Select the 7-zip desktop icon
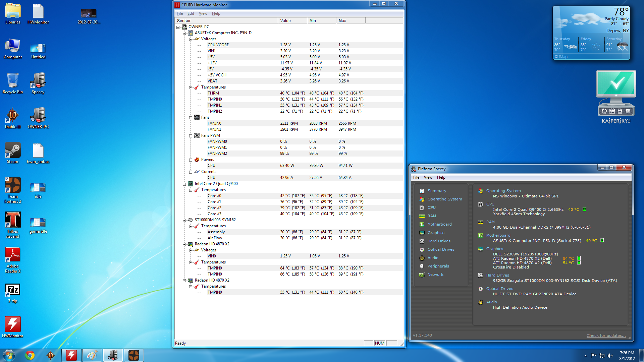The width and height of the screenshot is (644, 362). pos(13,293)
